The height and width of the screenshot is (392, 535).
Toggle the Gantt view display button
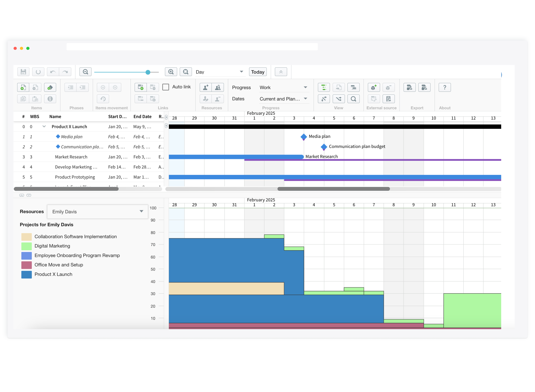[324, 88]
